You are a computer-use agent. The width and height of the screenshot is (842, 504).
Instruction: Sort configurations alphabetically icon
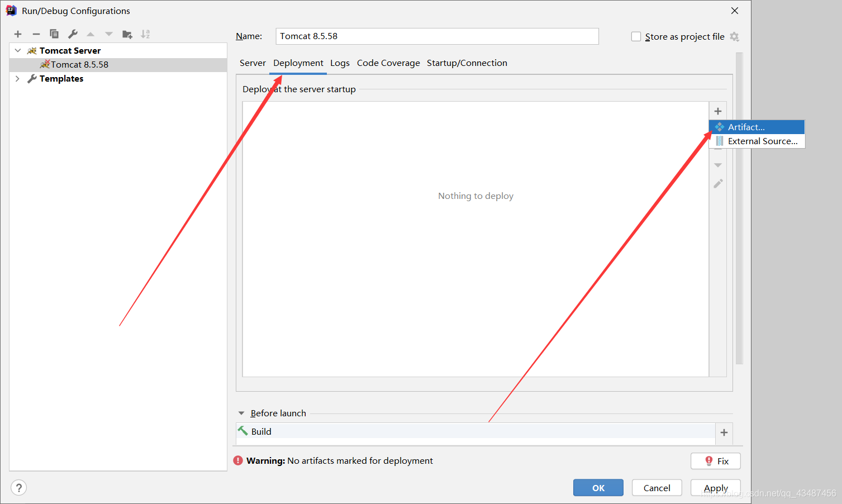145,34
